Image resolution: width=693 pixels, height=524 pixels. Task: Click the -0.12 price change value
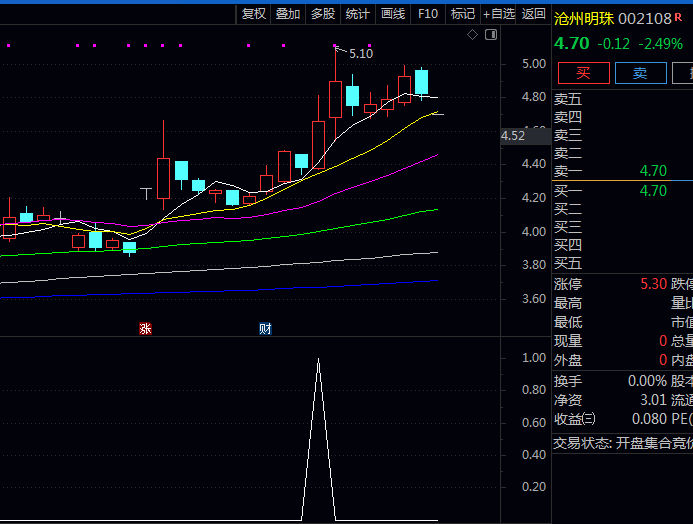(x=613, y=44)
